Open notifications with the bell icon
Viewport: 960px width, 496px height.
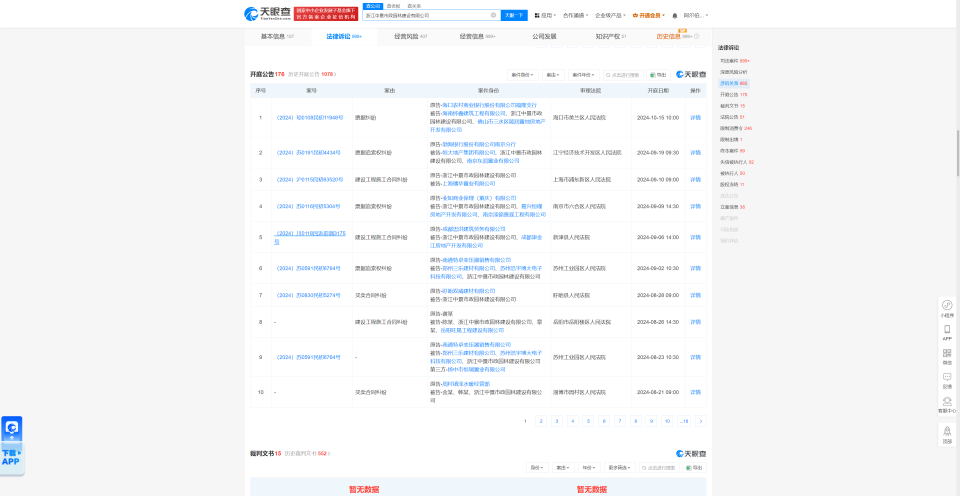(x=675, y=15)
